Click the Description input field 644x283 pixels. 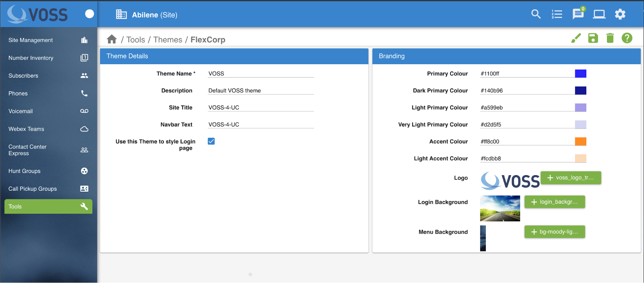click(x=261, y=91)
